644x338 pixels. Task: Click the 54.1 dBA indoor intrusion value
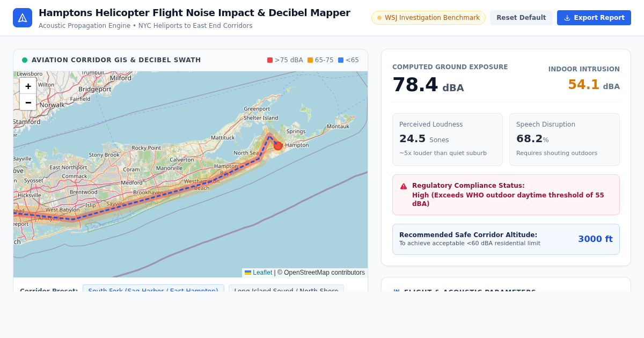click(x=594, y=85)
